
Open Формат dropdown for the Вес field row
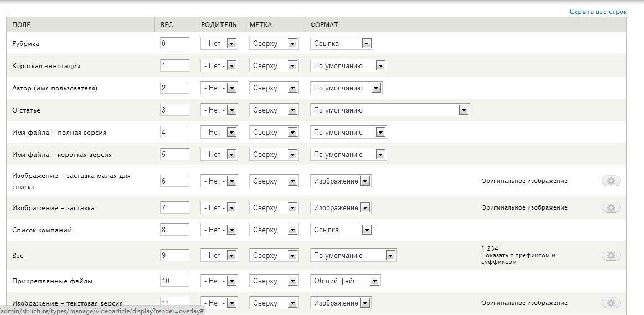click(353, 255)
